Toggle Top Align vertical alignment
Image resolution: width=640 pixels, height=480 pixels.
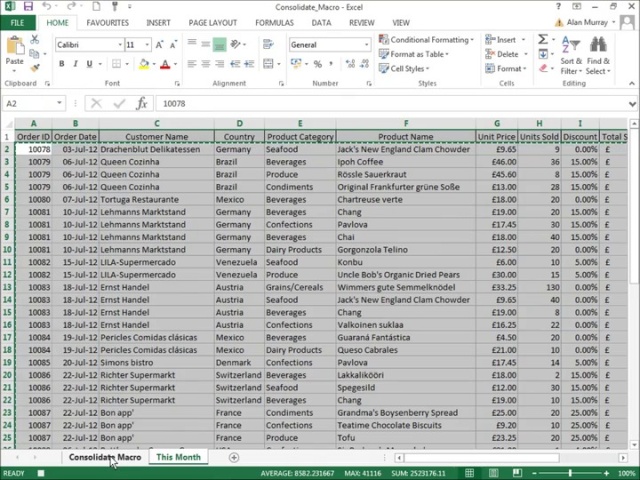192,44
